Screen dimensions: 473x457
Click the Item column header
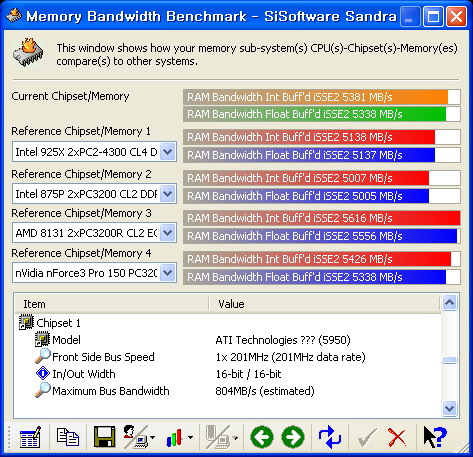click(x=111, y=304)
